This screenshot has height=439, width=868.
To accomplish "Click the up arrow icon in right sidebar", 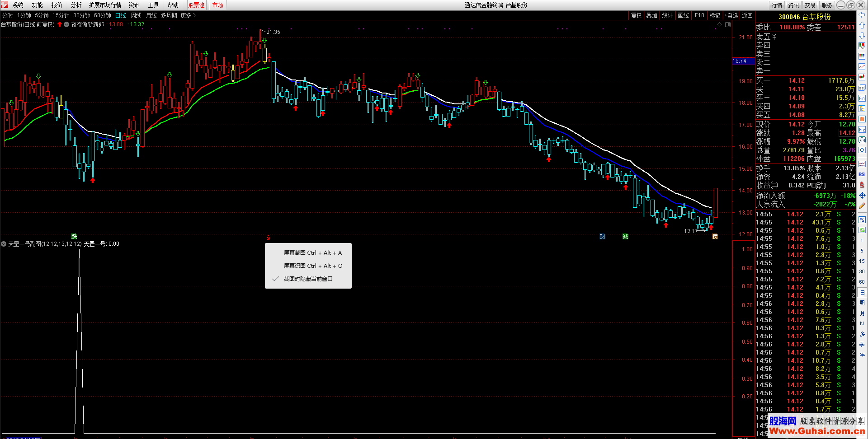I will pos(862,25).
